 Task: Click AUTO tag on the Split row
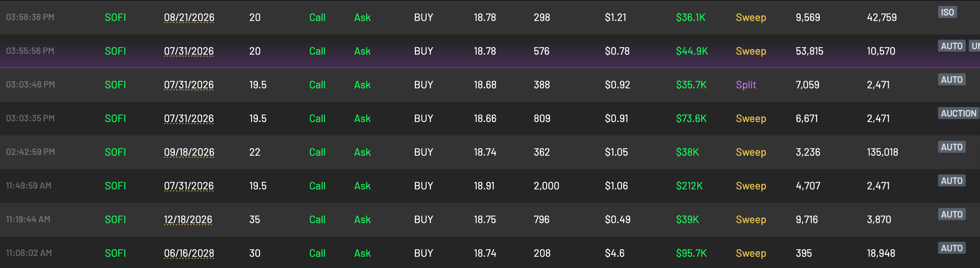click(952, 80)
